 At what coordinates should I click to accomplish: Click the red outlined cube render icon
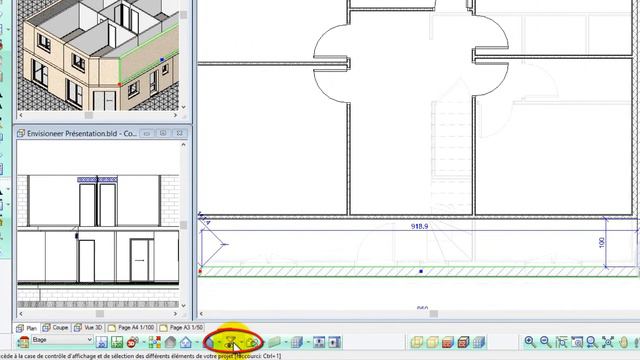coord(463,342)
